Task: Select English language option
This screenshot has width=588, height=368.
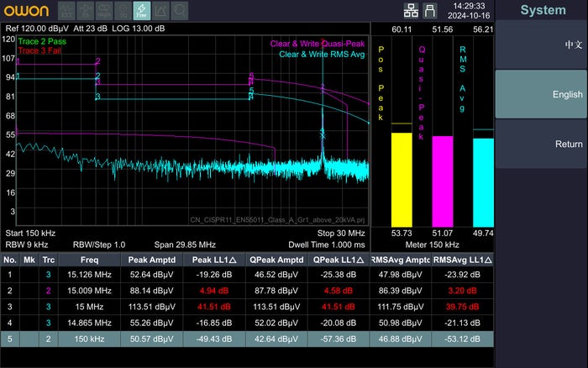Action: point(541,94)
